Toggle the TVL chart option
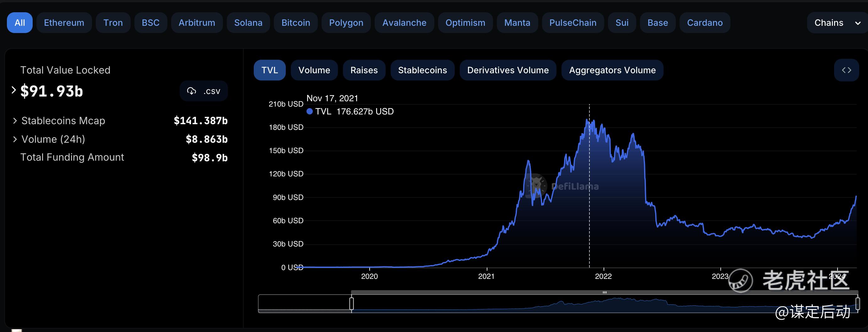The height and width of the screenshot is (332, 868). [x=269, y=70]
